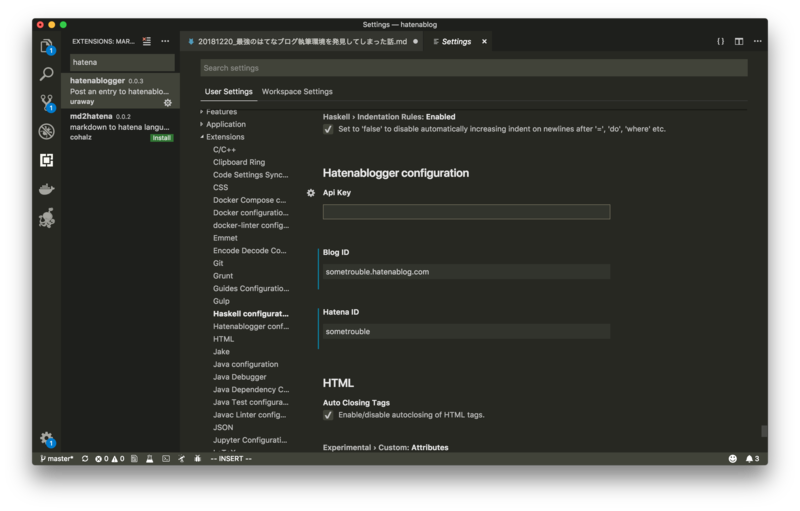Screen dimensions: 800x511
Task: Click the Search settings field
Action: click(474, 68)
